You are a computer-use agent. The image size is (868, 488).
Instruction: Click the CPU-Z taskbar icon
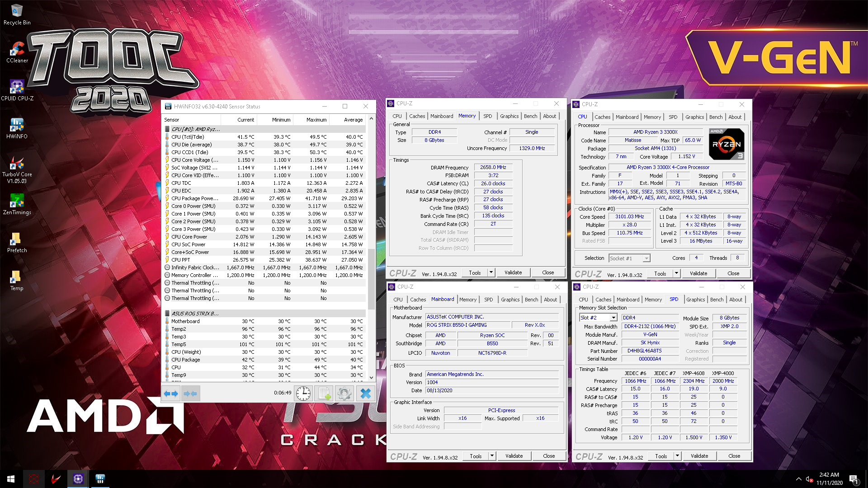click(x=78, y=479)
